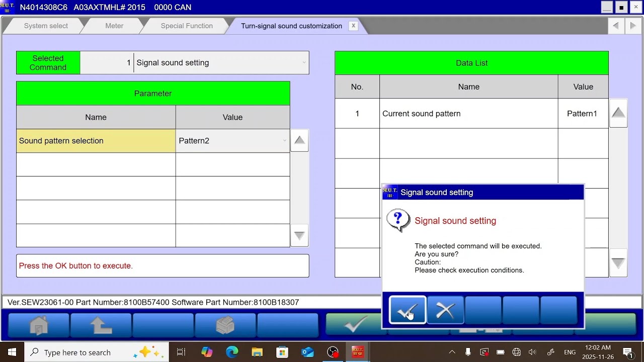The height and width of the screenshot is (362, 644).
Task: Click the taskbar search box
Action: [x=97, y=352]
